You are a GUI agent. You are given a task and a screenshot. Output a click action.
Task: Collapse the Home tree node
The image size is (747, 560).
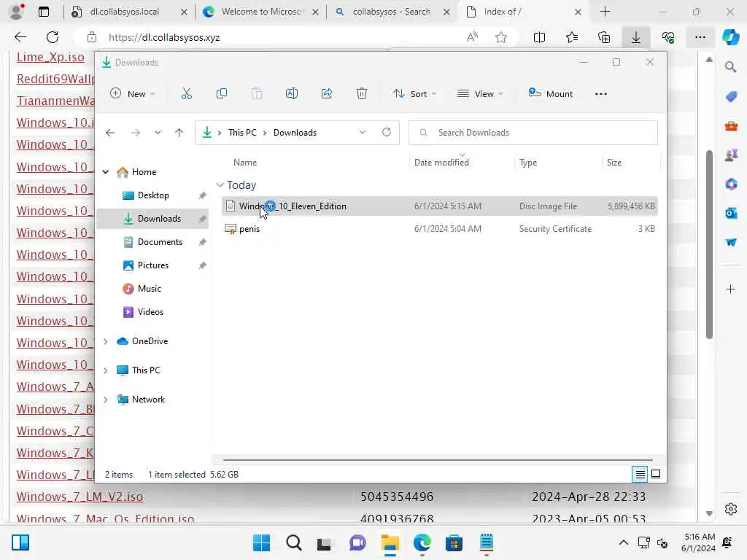click(x=105, y=172)
